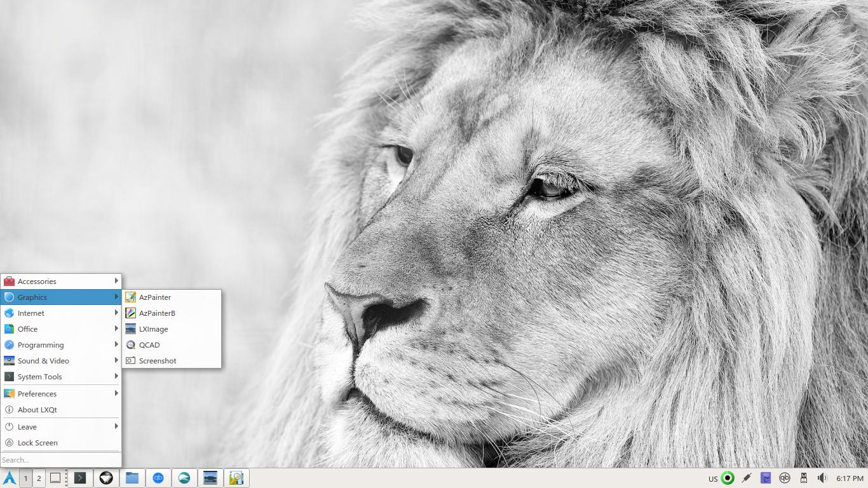The image size is (868, 488).
Task: Click the show desktop icon
Action: coord(55,478)
